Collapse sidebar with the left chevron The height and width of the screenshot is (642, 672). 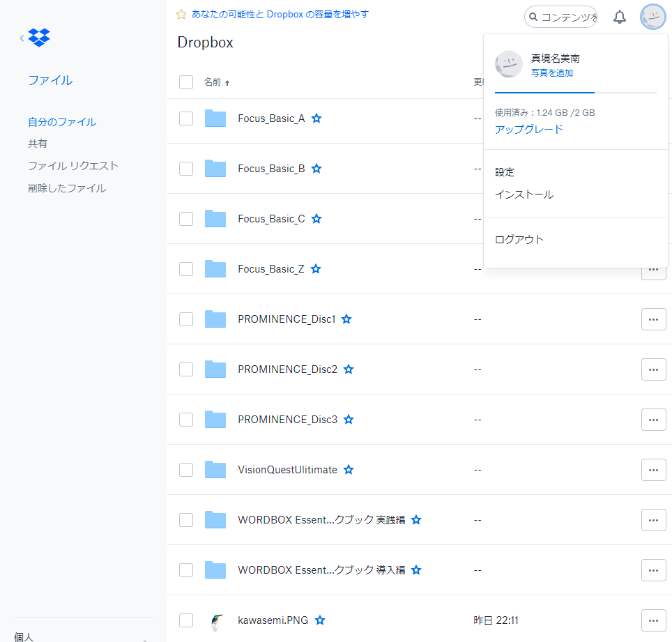click(22, 38)
